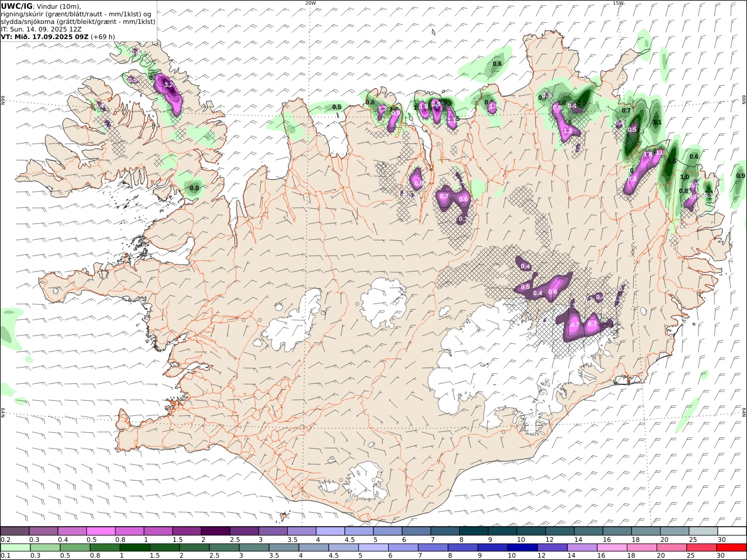Click the '0.9' value at the far east map edge

(741, 176)
